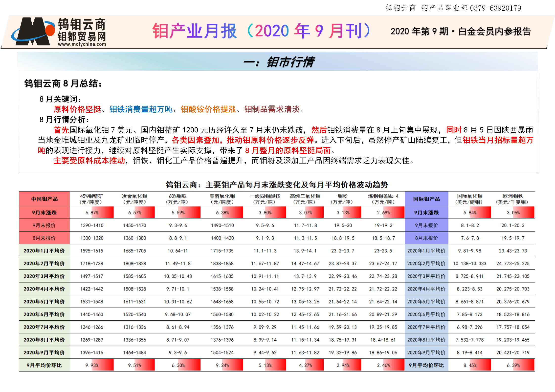The height and width of the screenshot is (392, 555).
Task: Click the section heading 一：钼市行情
Action: click(x=279, y=62)
